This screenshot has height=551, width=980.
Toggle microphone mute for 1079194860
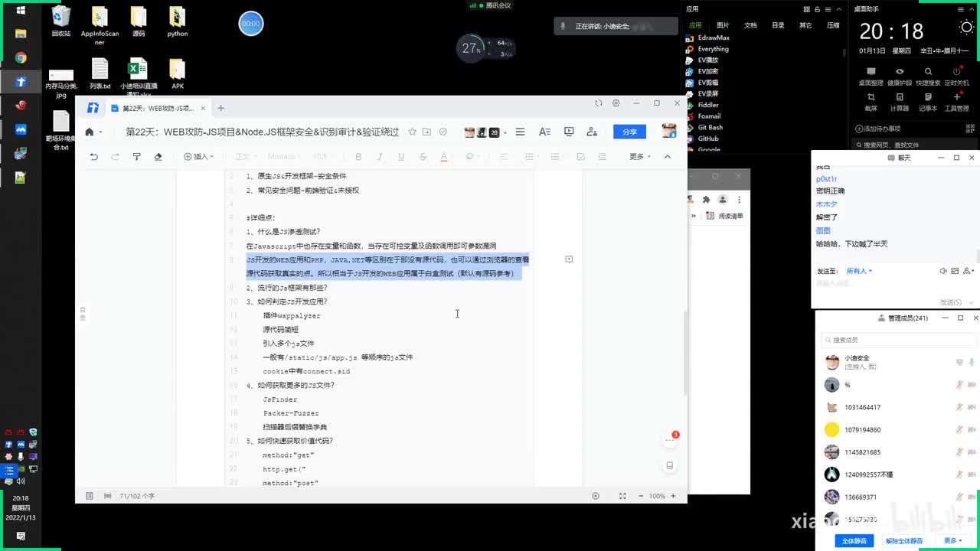tap(959, 429)
